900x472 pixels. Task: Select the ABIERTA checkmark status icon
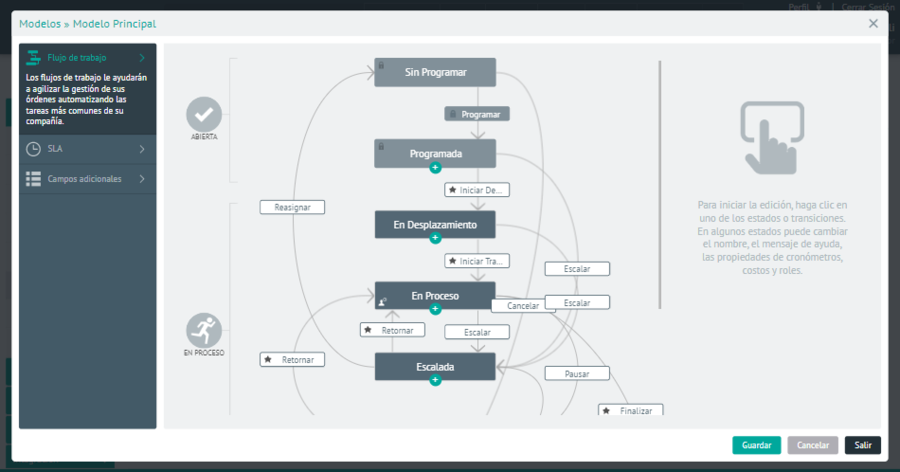pyautogui.click(x=204, y=114)
